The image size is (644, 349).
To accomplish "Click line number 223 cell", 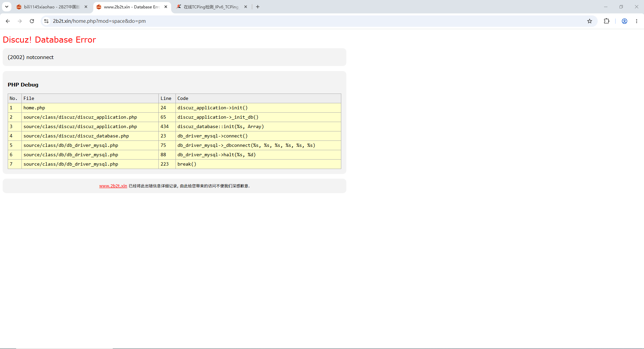I will (x=167, y=164).
